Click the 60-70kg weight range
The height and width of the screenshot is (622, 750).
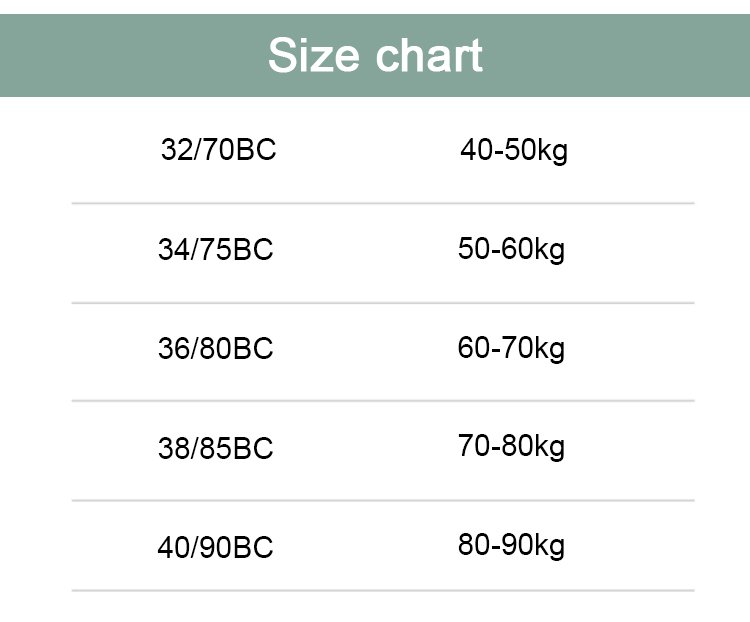[511, 348]
